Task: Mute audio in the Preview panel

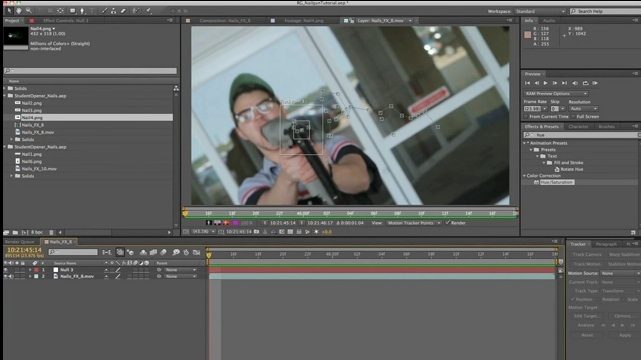Action: click(x=575, y=83)
